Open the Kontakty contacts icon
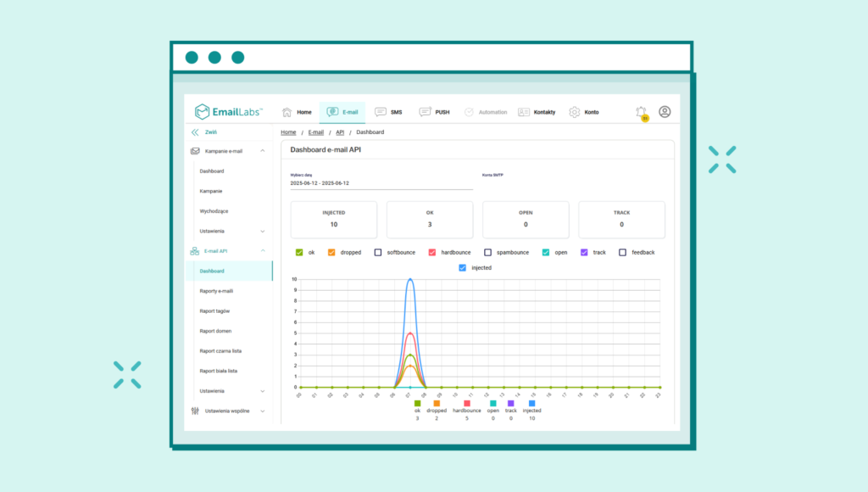The width and height of the screenshot is (868, 492). tap(522, 111)
